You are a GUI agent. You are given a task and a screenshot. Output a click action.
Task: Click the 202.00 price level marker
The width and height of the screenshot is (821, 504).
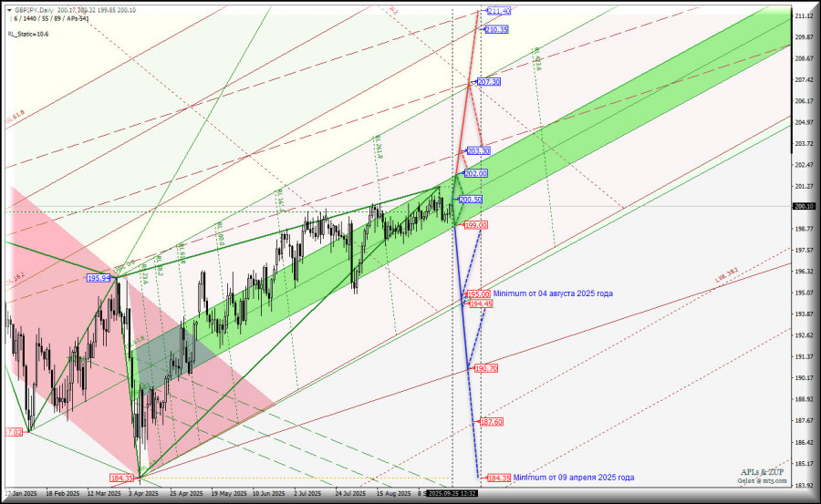click(475, 173)
